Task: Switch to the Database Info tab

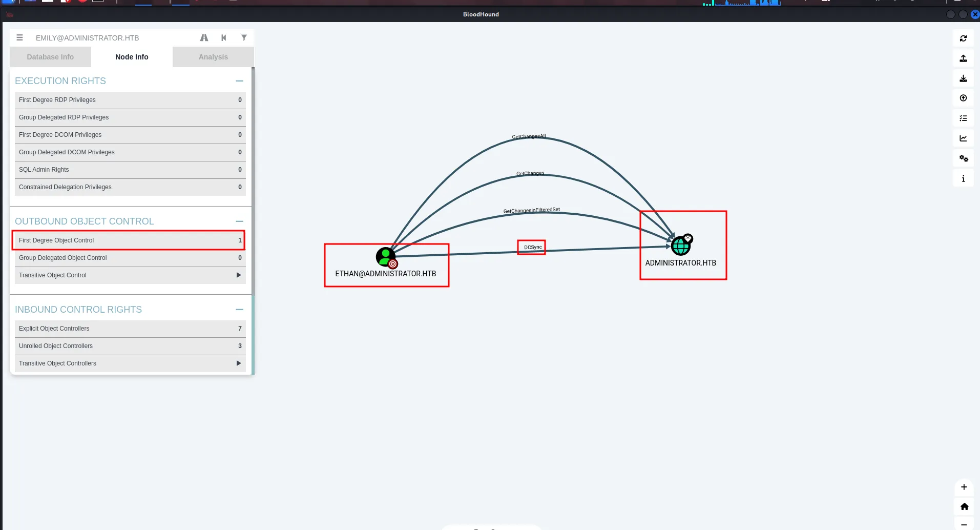Action: click(50, 57)
